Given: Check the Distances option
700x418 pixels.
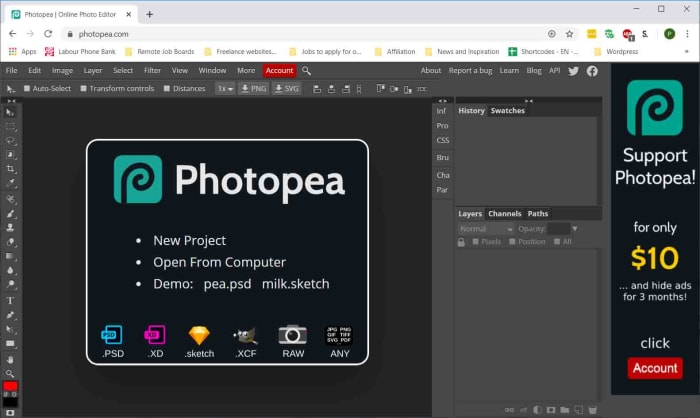Looking at the screenshot, I should tap(167, 89).
